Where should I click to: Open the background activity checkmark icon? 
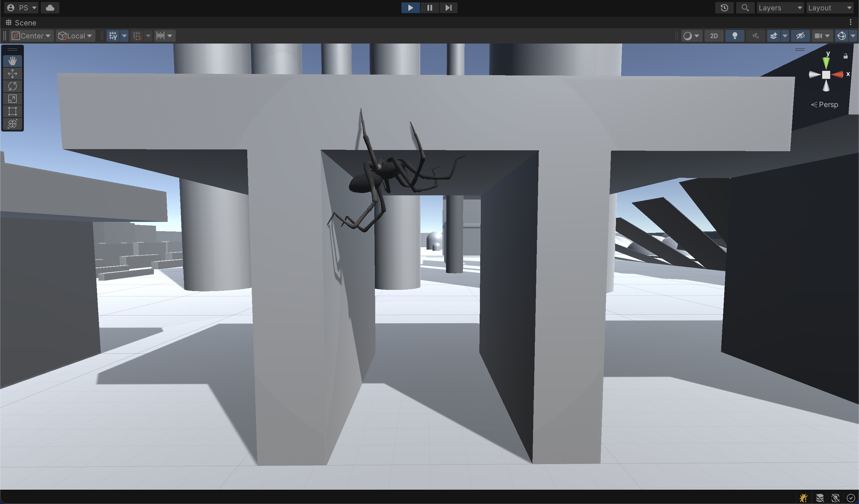[x=851, y=498]
